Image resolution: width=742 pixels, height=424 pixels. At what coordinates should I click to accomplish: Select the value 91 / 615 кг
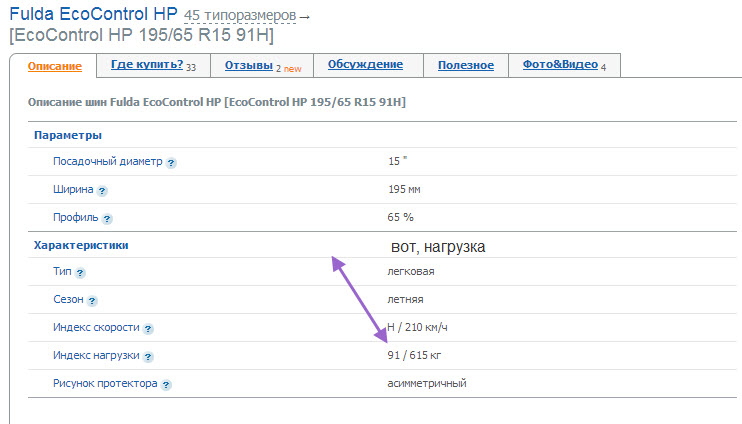[x=414, y=355]
